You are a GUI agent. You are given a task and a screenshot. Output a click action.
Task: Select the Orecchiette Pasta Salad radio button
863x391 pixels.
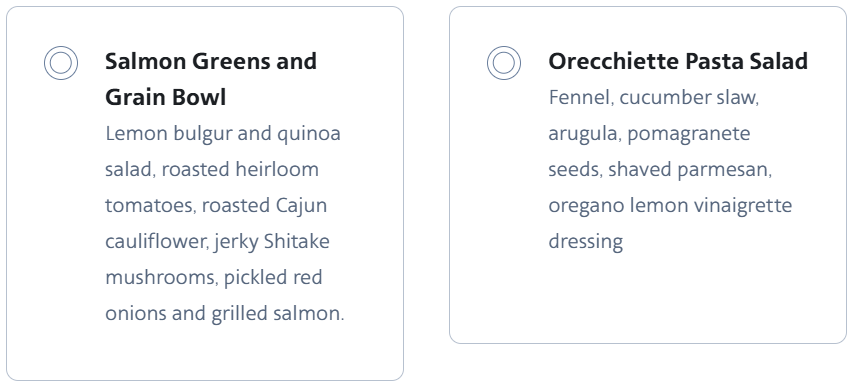504,63
